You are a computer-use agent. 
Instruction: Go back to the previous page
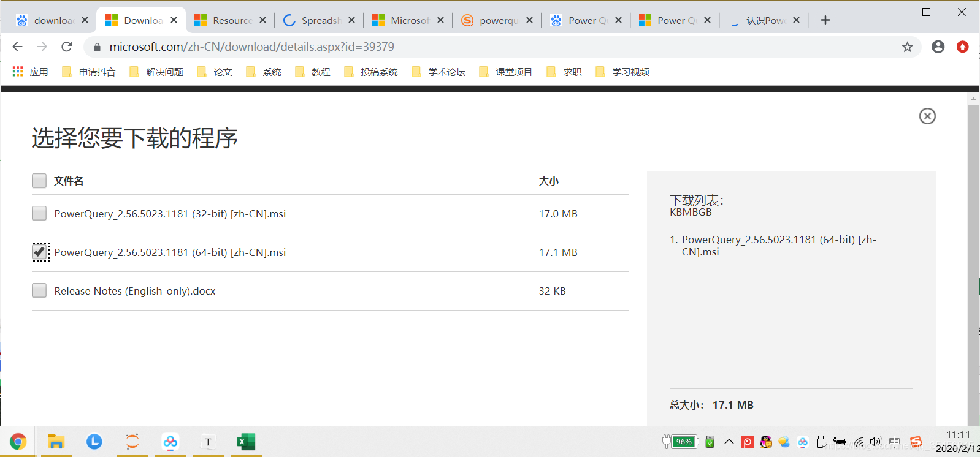(17, 47)
